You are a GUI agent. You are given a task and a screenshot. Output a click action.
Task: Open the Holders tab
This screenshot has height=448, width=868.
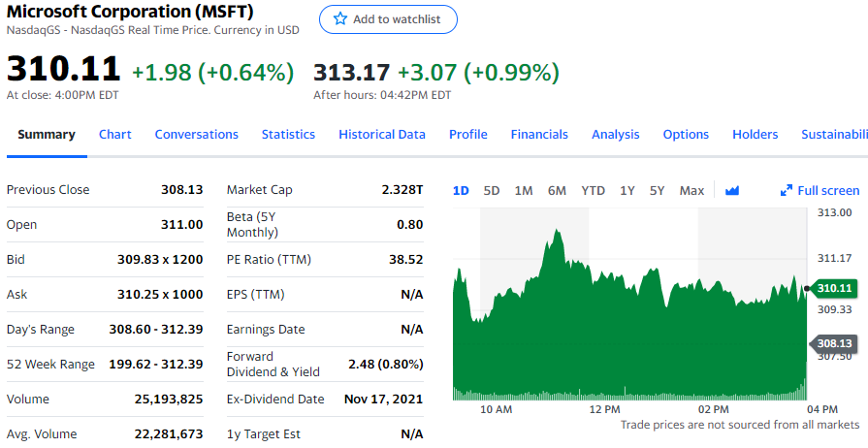tap(755, 135)
